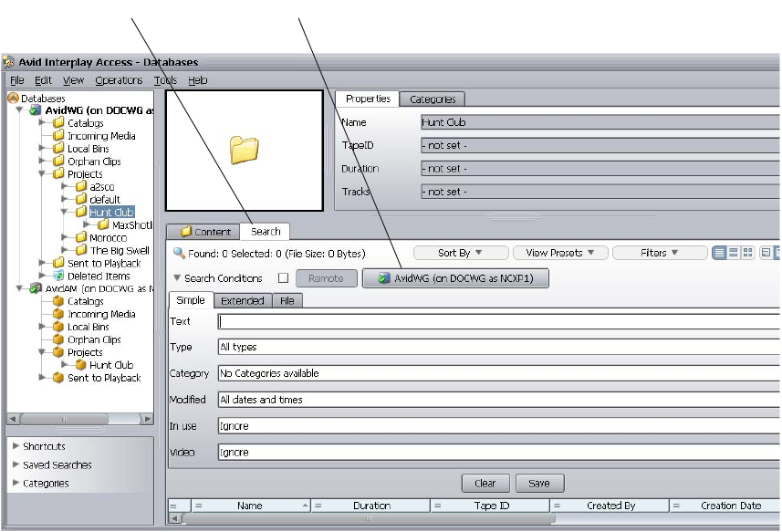Open the Tools menu

[x=165, y=80]
